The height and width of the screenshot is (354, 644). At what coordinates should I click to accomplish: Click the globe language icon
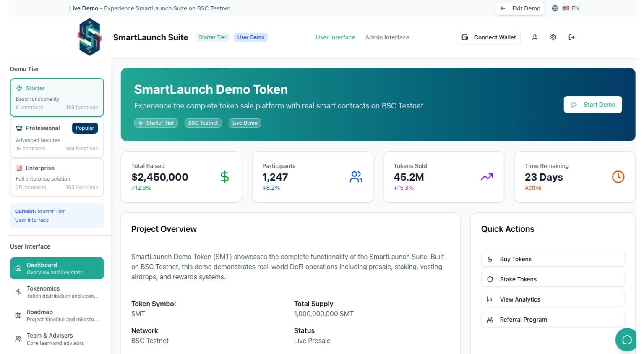(x=555, y=8)
